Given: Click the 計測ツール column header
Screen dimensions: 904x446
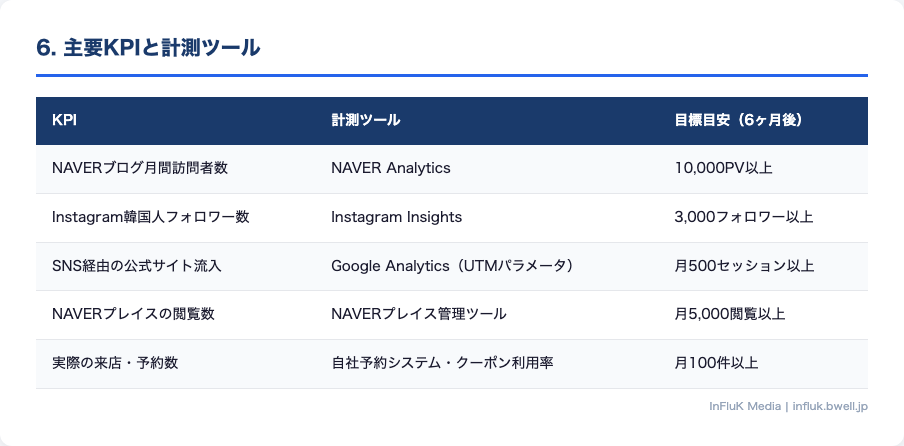Looking at the screenshot, I should pyautogui.click(x=365, y=120).
